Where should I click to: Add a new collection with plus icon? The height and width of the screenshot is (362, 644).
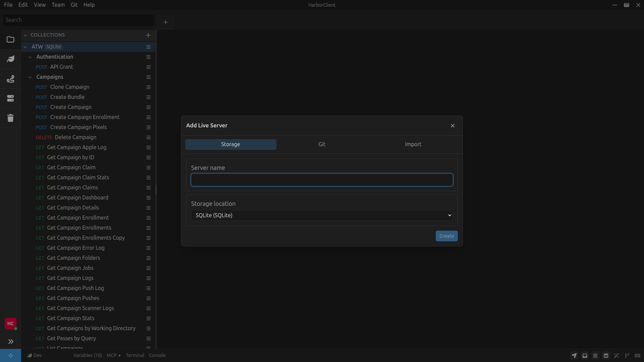coord(148,35)
